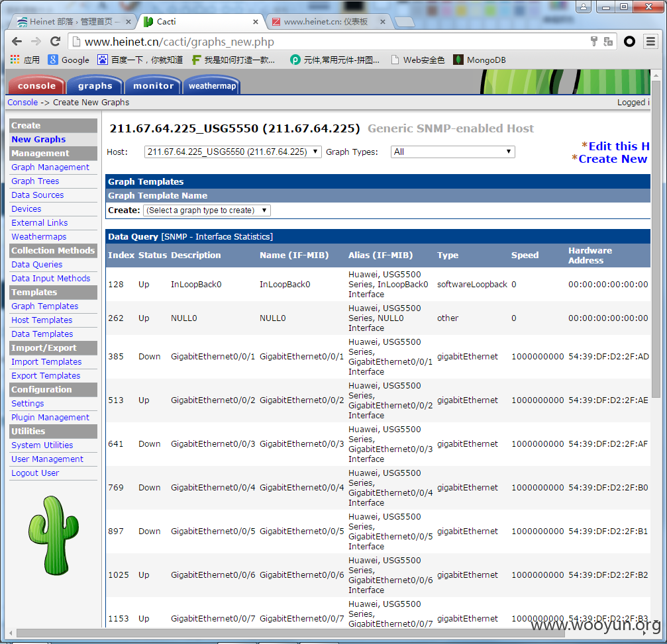Click the horizontal page scrollbar
The width and height of the screenshot is (667, 644).
pyautogui.click(x=289, y=633)
